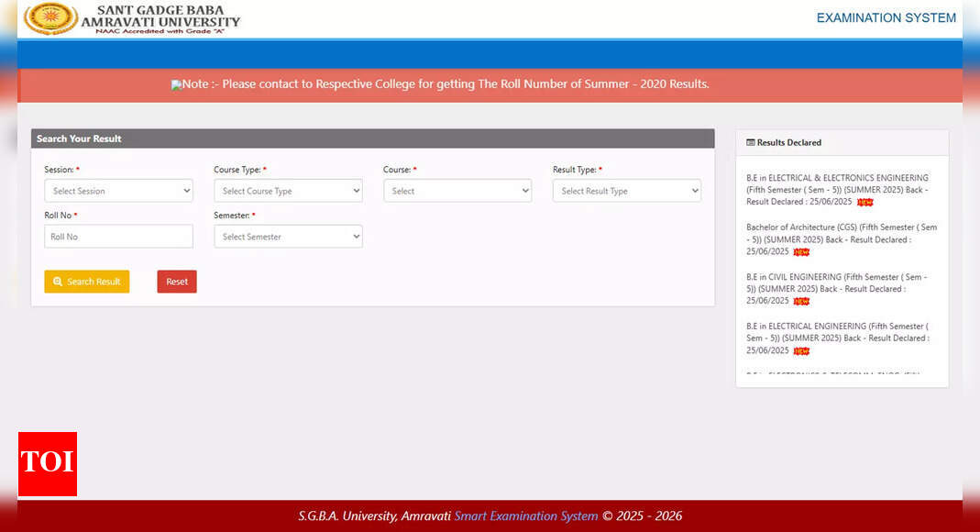Click the broken image icon before Note
This screenshot has height=532, width=980.
(176, 84)
